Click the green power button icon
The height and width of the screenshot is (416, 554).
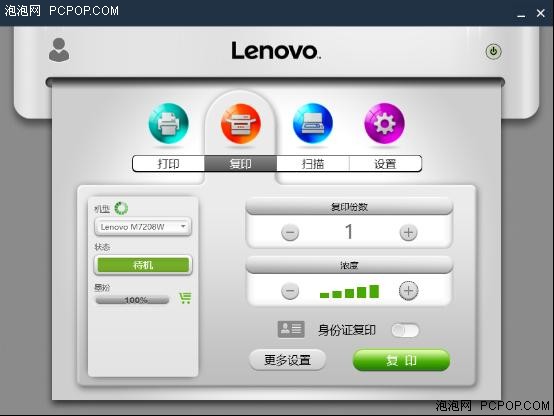[x=493, y=52]
